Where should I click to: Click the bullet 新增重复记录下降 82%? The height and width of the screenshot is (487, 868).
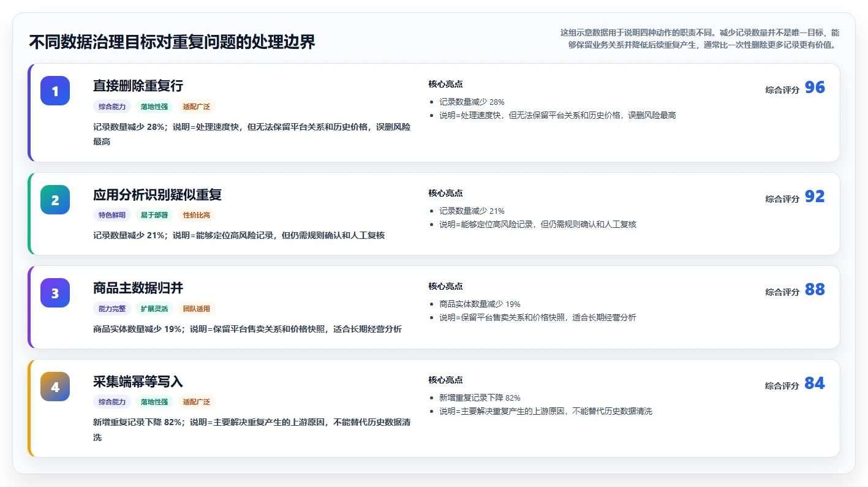(480, 398)
